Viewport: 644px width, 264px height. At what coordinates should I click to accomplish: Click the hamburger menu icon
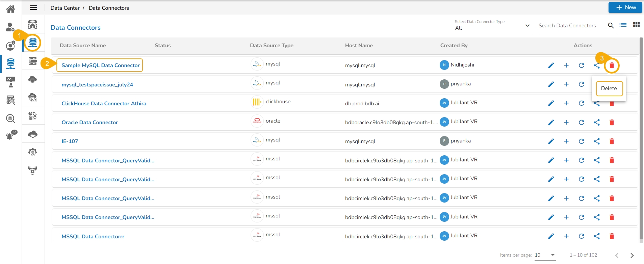click(33, 8)
